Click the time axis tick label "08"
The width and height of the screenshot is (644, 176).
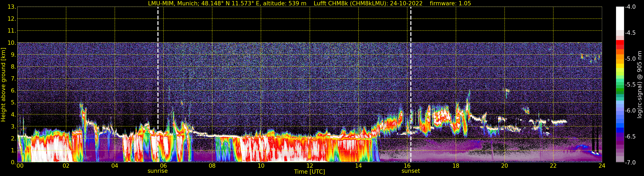[x=212, y=166]
